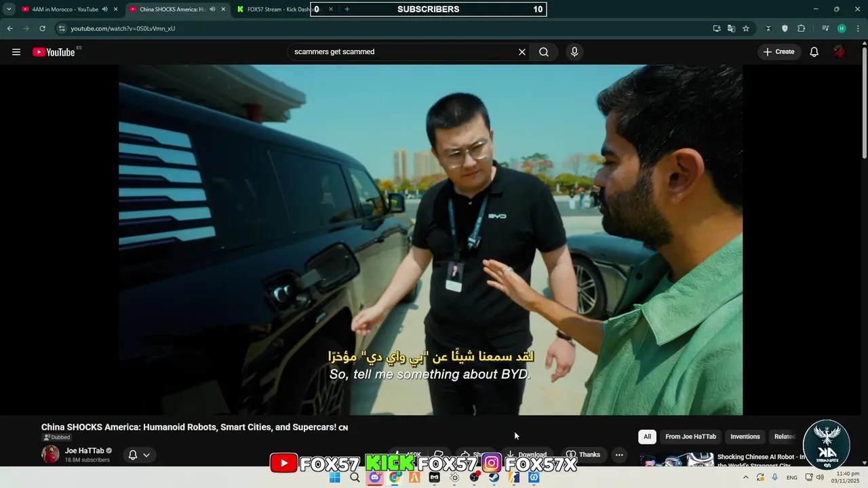
Task: Open Chrome extensions puzzle icon
Action: 802,28
